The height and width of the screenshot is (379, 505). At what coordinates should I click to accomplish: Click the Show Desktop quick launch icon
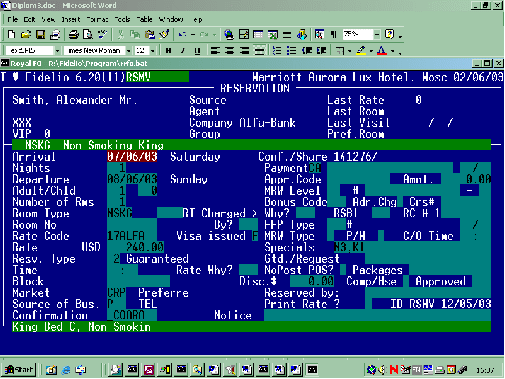[x=51, y=369]
